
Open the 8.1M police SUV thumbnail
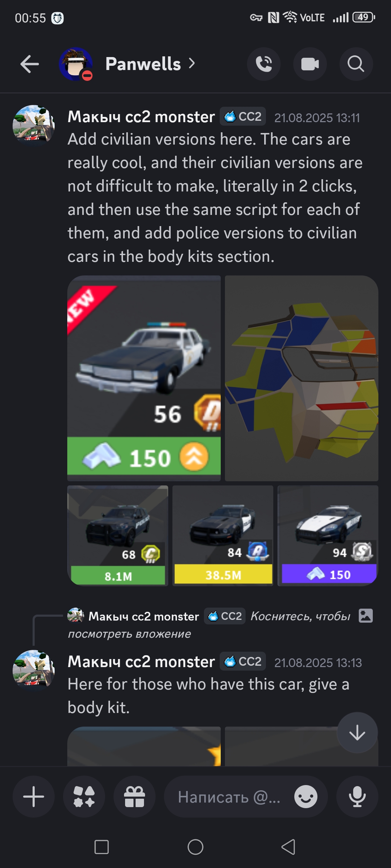point(118,535)
